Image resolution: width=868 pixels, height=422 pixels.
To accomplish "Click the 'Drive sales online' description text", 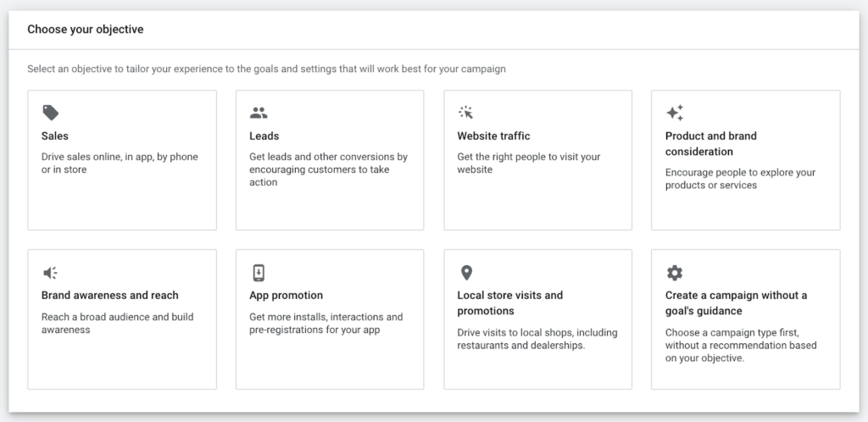I will click(x=120, y=164).
